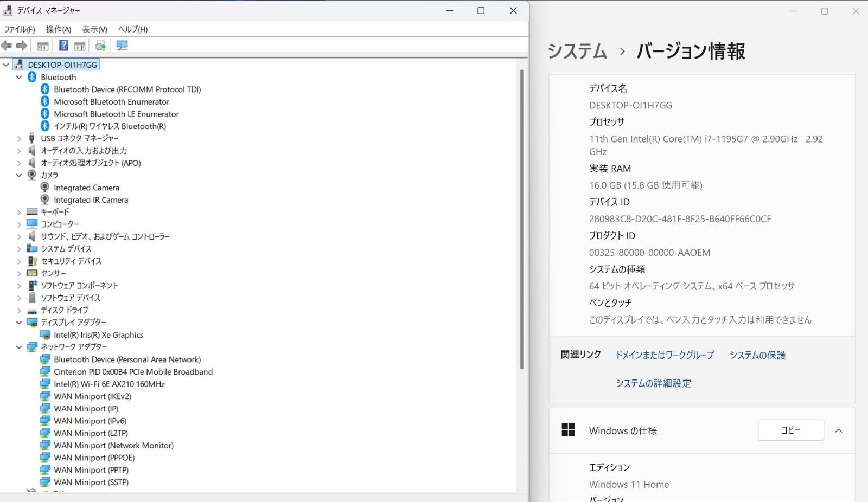Click the コピー button in Windows の仕様
Screen dimensions: 868x502
click(x=791, y=430)
